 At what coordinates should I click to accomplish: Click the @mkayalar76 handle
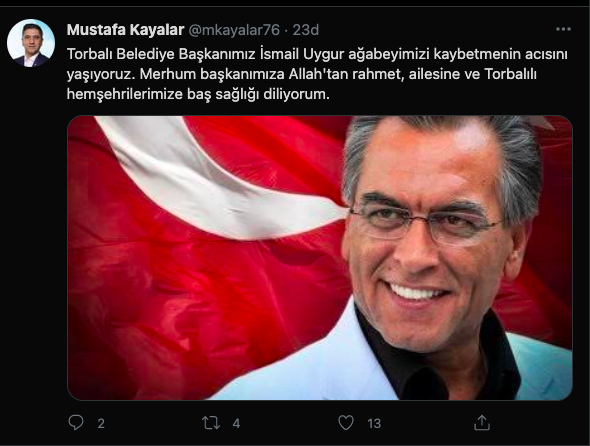(x=234, y=30)
